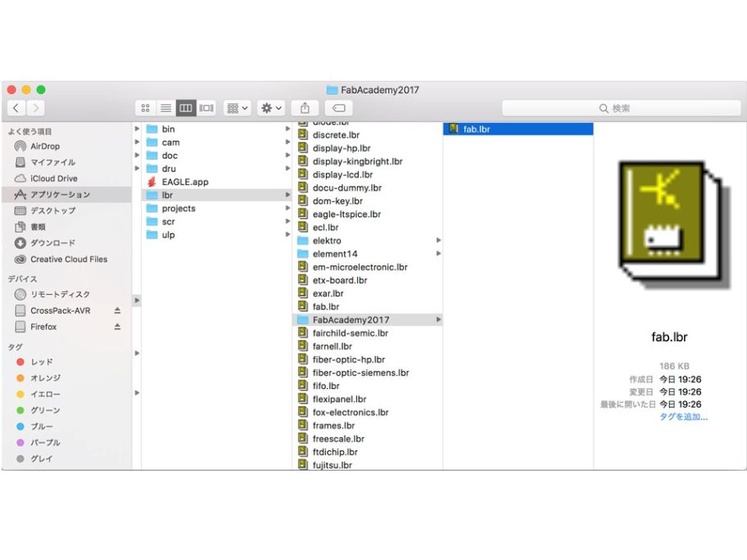
Task: Select highlighted fab.lbr in FabAcademy2017 column
Action: click(518, 129)
